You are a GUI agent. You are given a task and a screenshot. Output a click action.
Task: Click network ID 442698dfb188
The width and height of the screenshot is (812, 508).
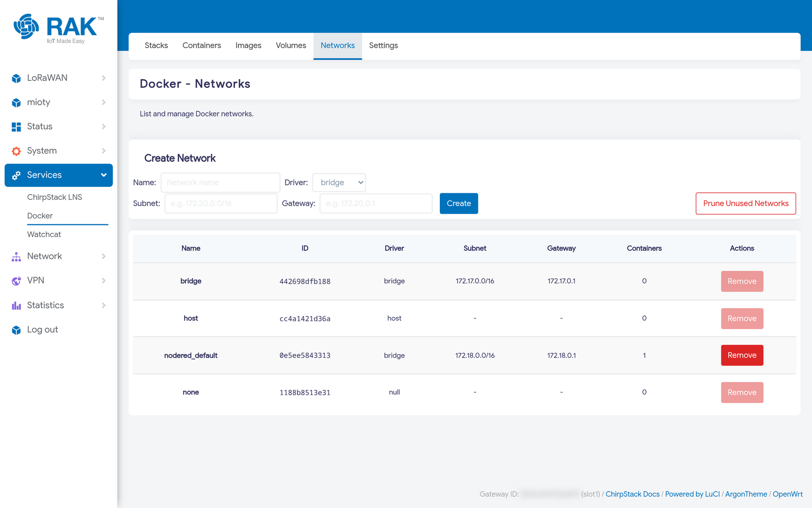click(x=305, y=281)
